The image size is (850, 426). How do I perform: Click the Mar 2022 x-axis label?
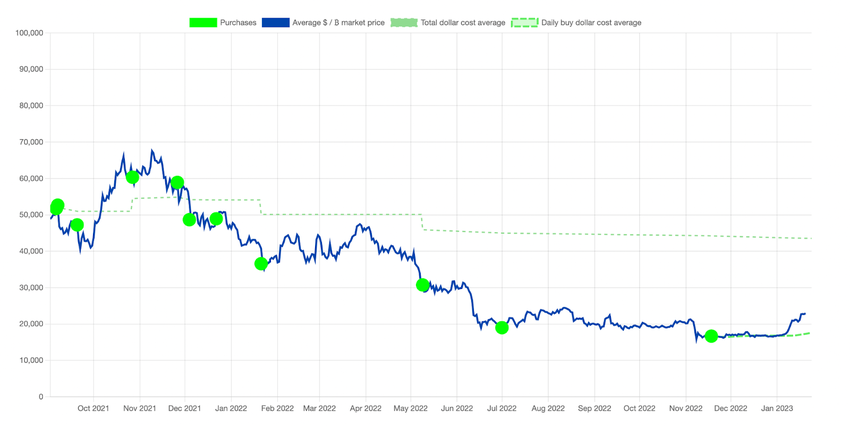tap(319, 408)
